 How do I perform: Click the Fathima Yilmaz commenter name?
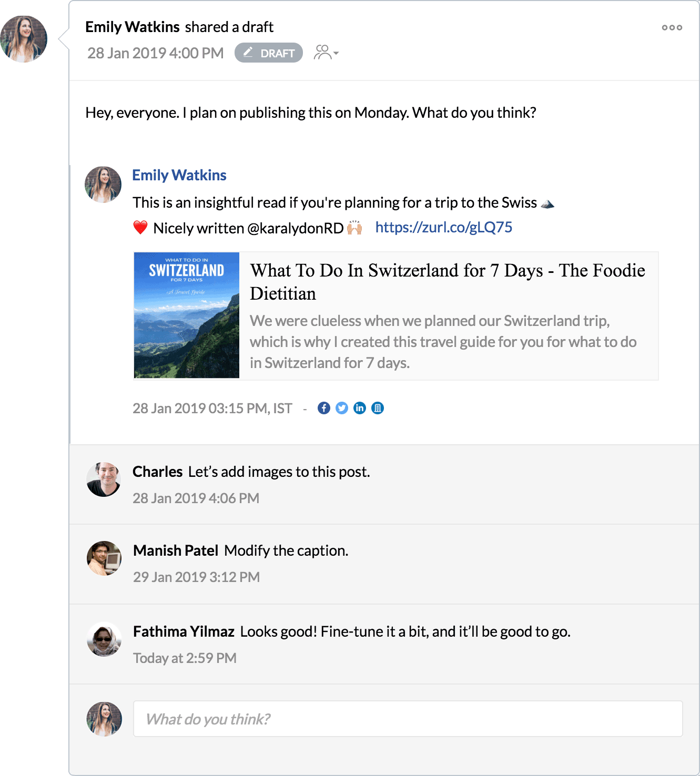tap(184, 631)
